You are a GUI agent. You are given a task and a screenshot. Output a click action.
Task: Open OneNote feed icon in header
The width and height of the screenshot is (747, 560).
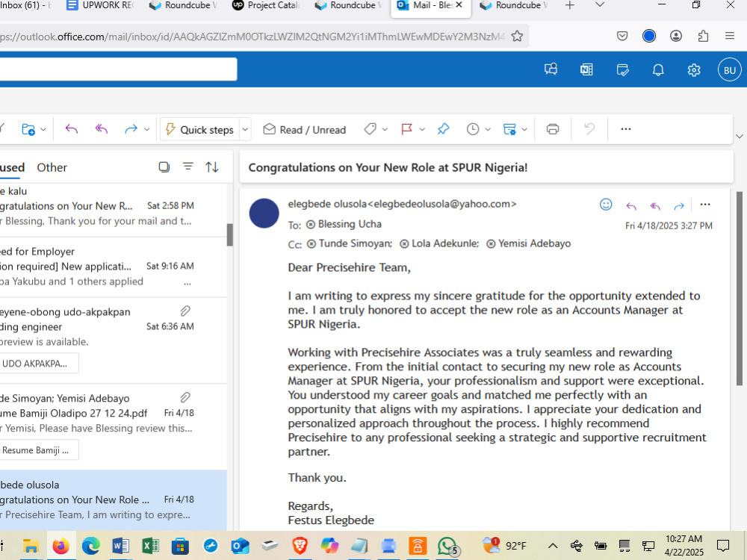point(586,69)
